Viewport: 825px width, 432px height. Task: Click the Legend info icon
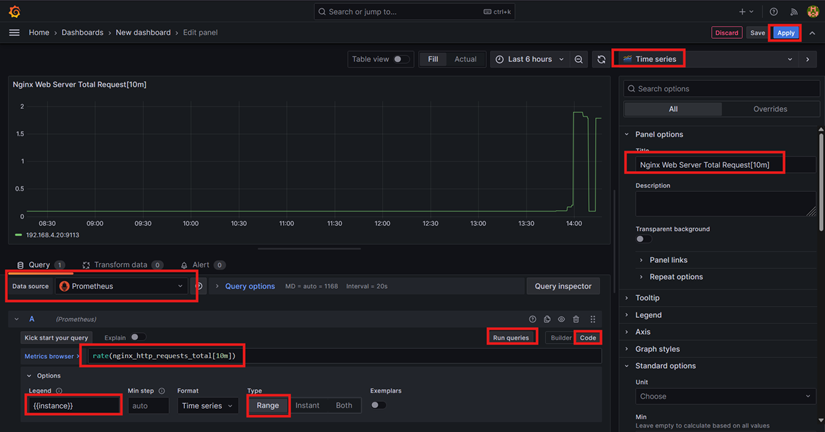pos(59,391)
